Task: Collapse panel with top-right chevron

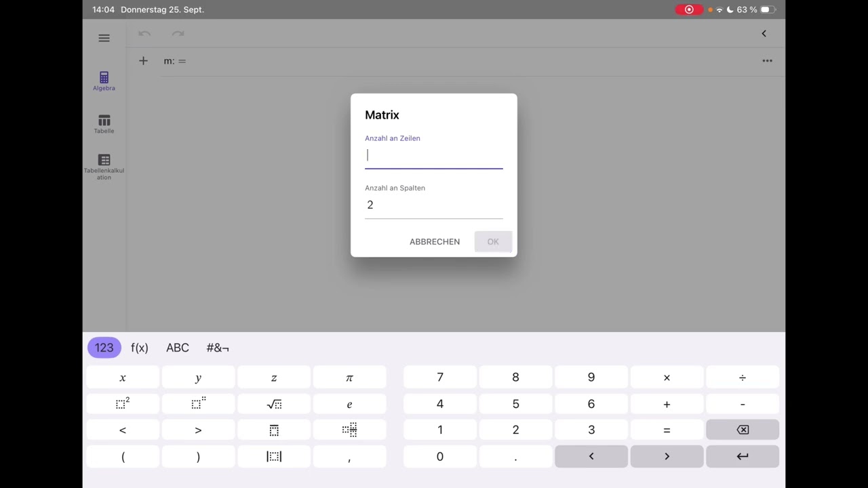Action: 764,33
